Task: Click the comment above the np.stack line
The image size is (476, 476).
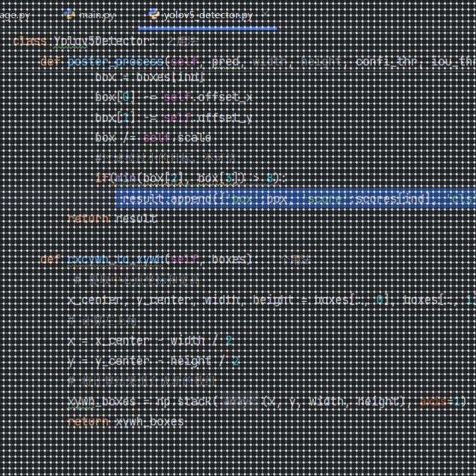Action: [142, 381]
